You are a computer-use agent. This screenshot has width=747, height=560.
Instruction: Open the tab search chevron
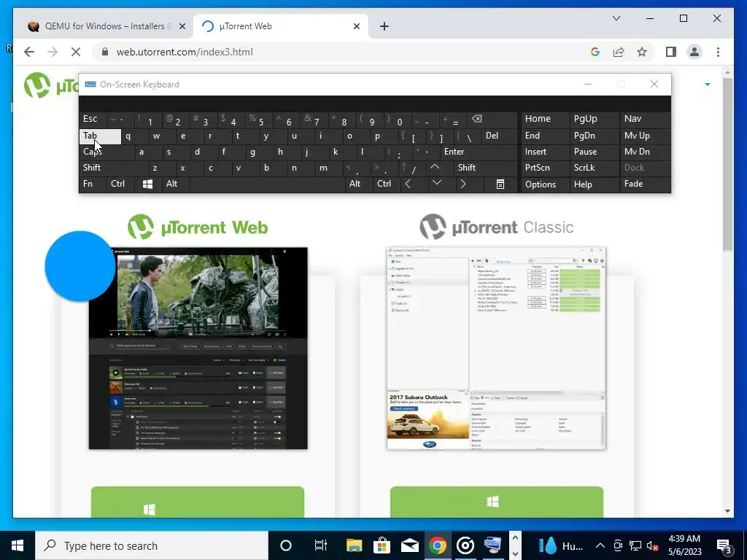616,18
